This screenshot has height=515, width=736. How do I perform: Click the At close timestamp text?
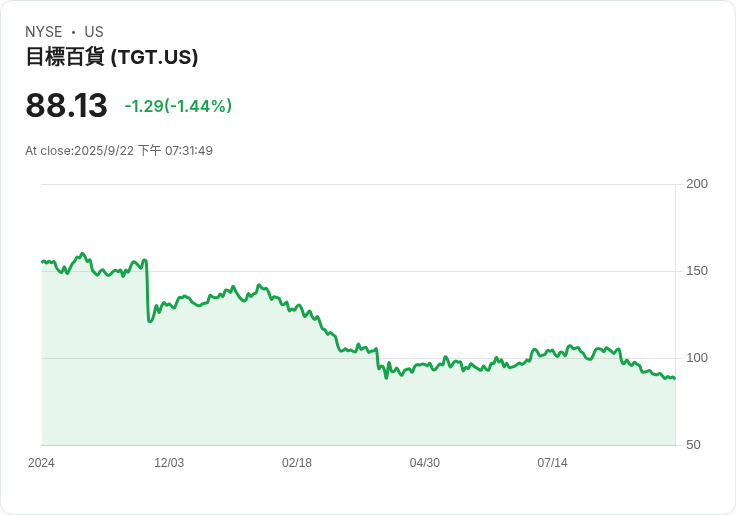click(x=119, y=151)
